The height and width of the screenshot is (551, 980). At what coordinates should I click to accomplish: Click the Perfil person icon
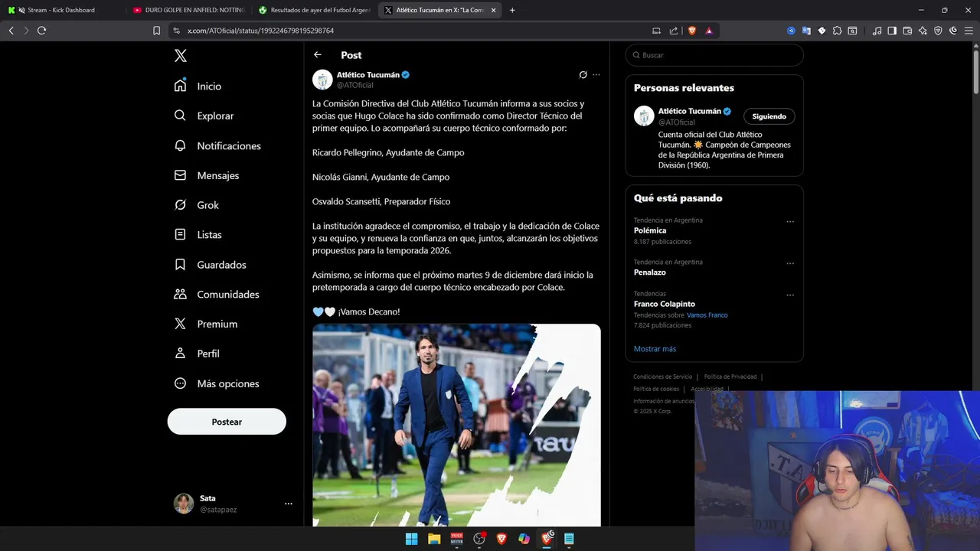click(x=180, y=354)
